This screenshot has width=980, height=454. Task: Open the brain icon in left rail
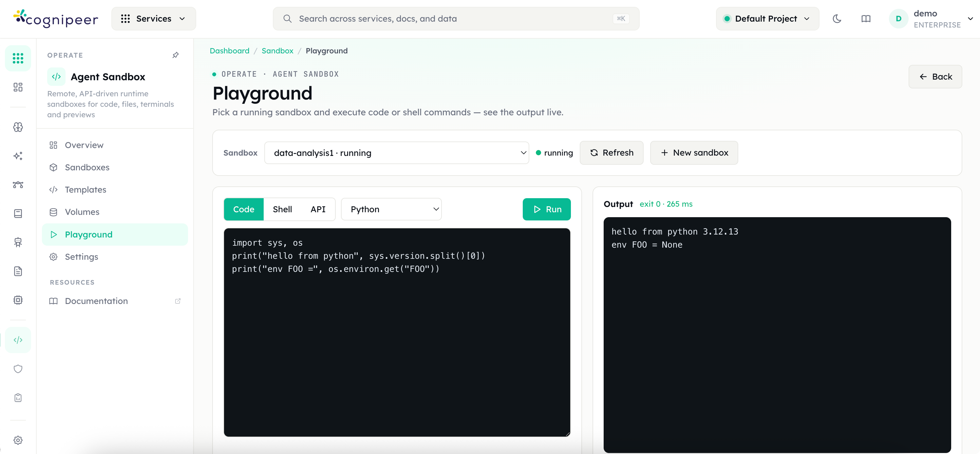[18, 127]
